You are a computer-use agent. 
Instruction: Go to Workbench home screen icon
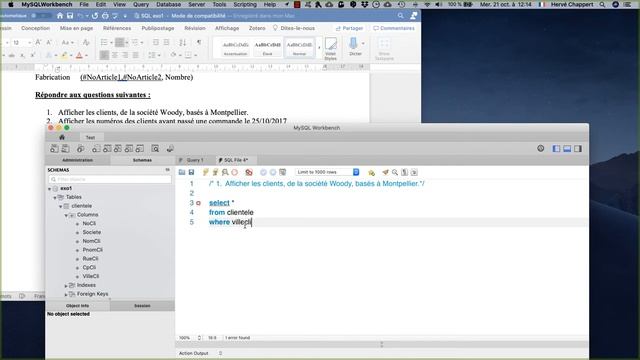(62, 138)
